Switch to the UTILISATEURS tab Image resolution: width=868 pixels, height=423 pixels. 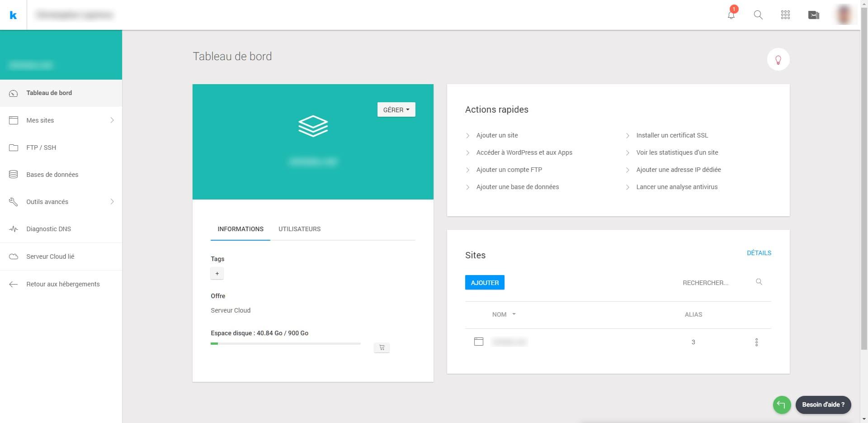pyautogui.click(x=299, y=229)
